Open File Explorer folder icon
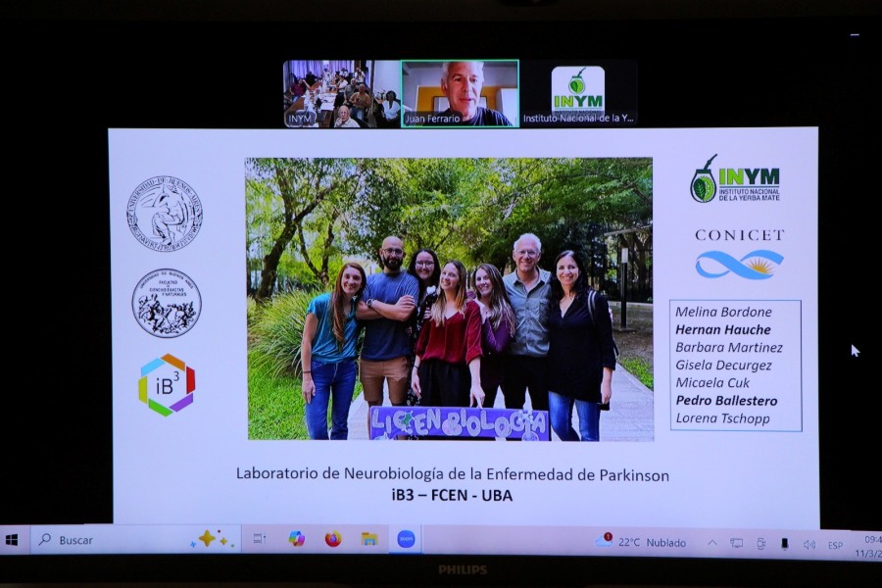The image size is (882, 588). tap(369, 539)
